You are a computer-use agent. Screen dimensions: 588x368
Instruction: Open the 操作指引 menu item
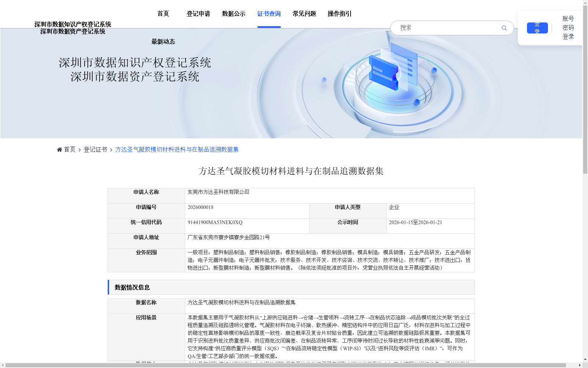click(x=340, y=14)
